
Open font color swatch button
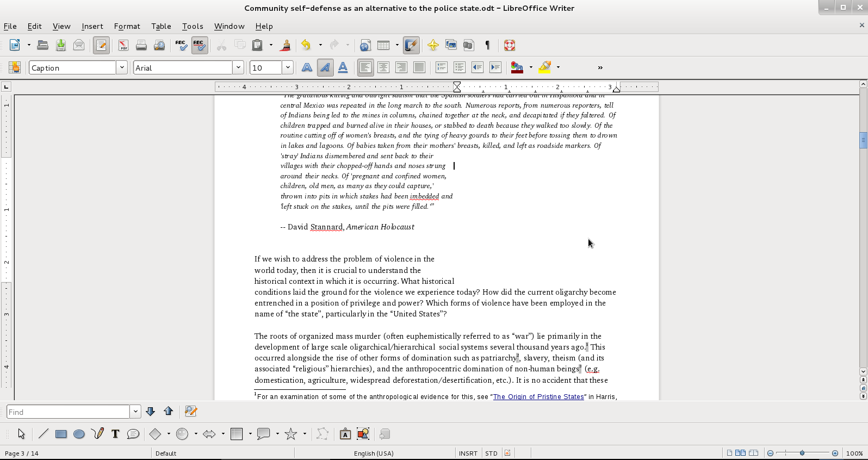click(x=517, y=67)
